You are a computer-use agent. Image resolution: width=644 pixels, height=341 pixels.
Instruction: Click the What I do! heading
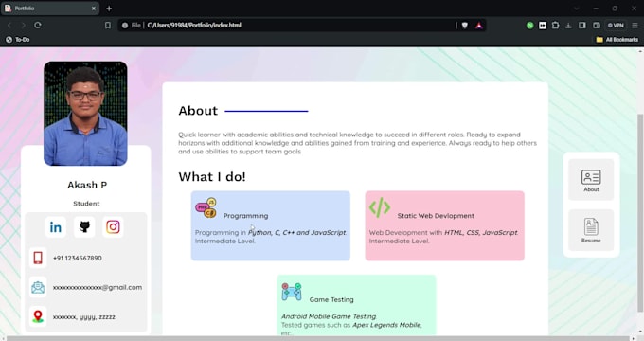pos(212,177)
